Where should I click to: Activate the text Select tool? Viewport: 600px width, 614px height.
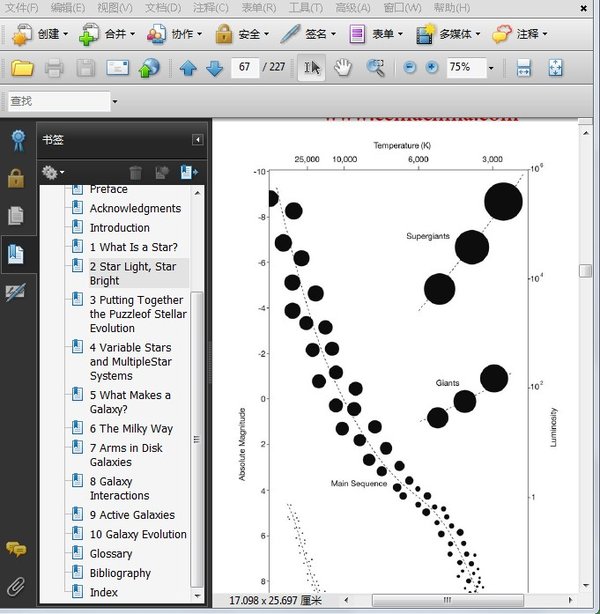[312, 68]
